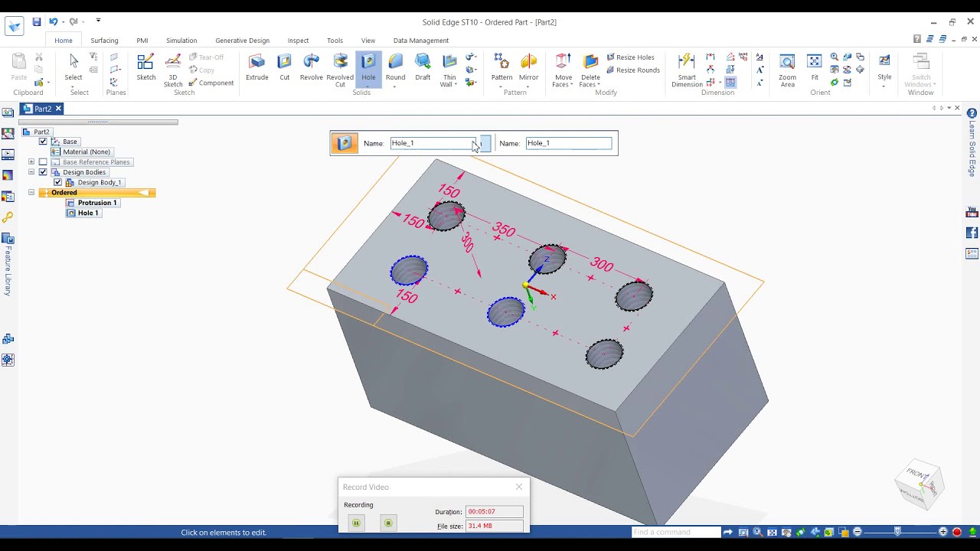This screenshot has width=980, height=551.
Task: Open the Thin Wall tool
Action: point(449,70)
